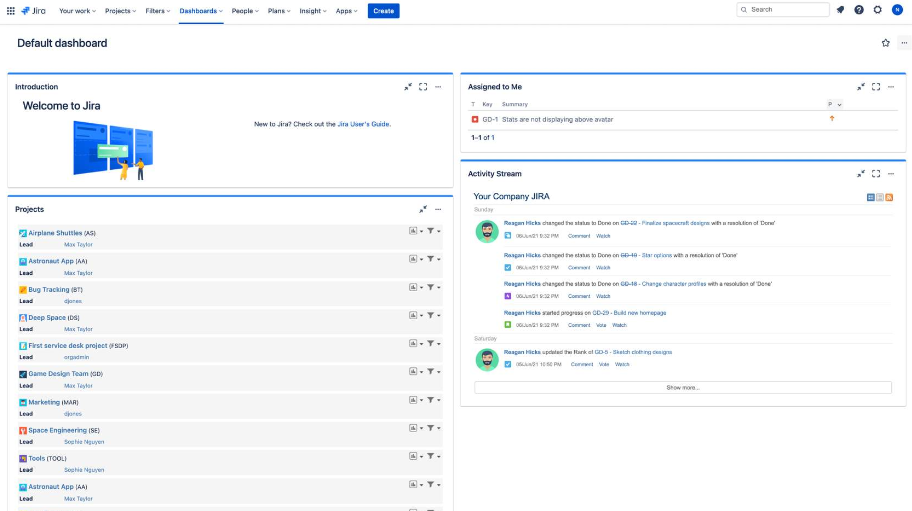Click the Search input field
This screenshot has width=912, height=511.
(x=783, y=10)
